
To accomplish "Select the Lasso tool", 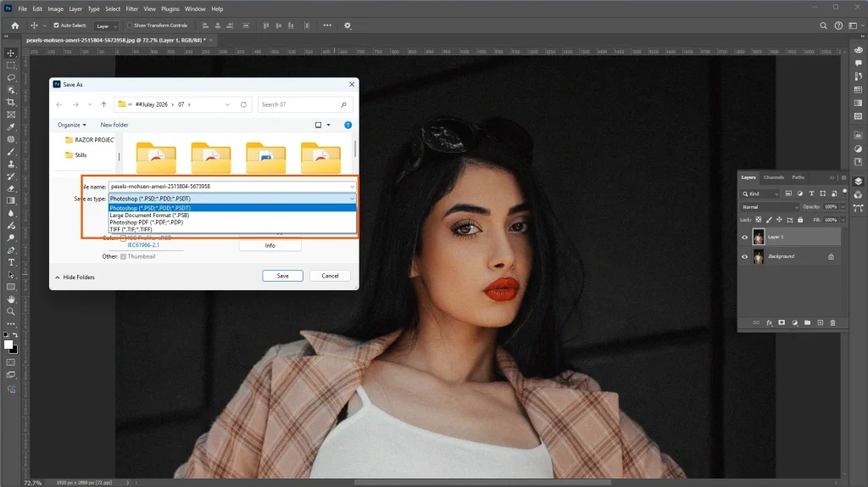I will 10,77.
